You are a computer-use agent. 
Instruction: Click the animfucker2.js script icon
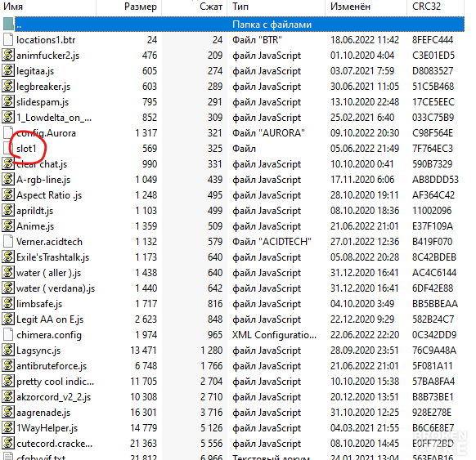pos(8,56)
